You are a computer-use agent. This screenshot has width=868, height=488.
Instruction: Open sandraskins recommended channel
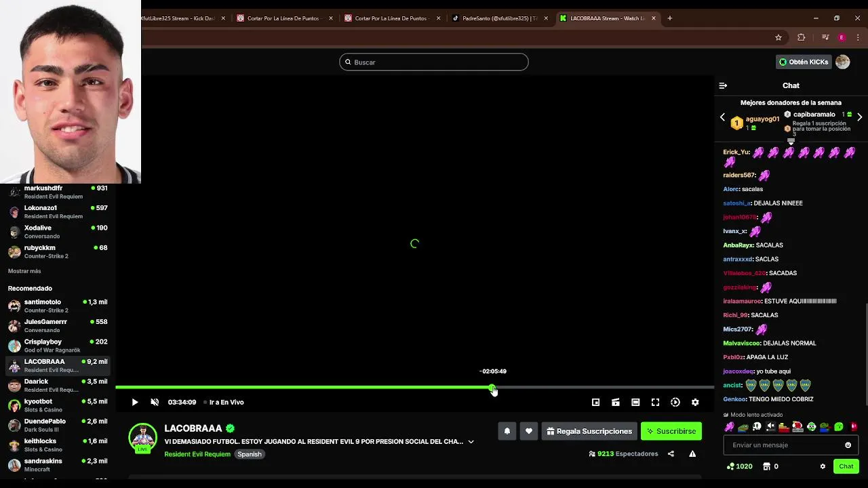(58, 465)
